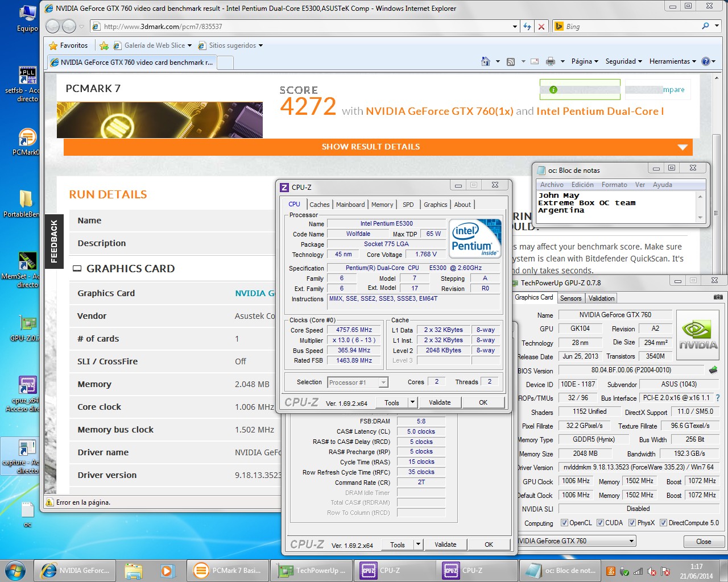728x582 pixels.
Task: Refresh the page in Internet Explorer
Action: coord(527,26)
